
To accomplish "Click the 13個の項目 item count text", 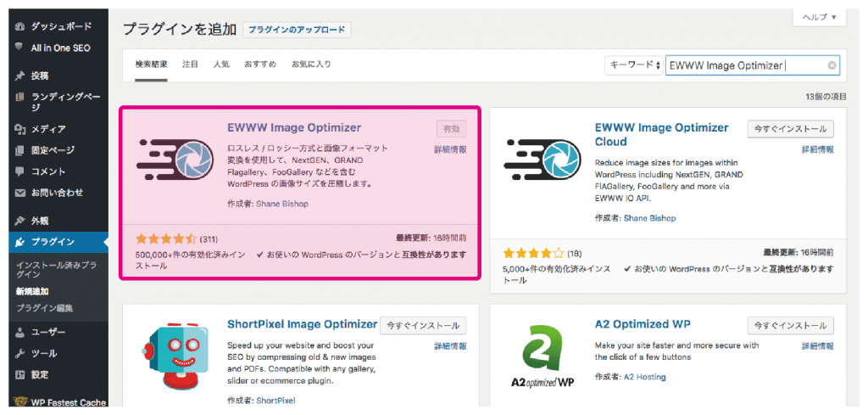I will (826, 97).
